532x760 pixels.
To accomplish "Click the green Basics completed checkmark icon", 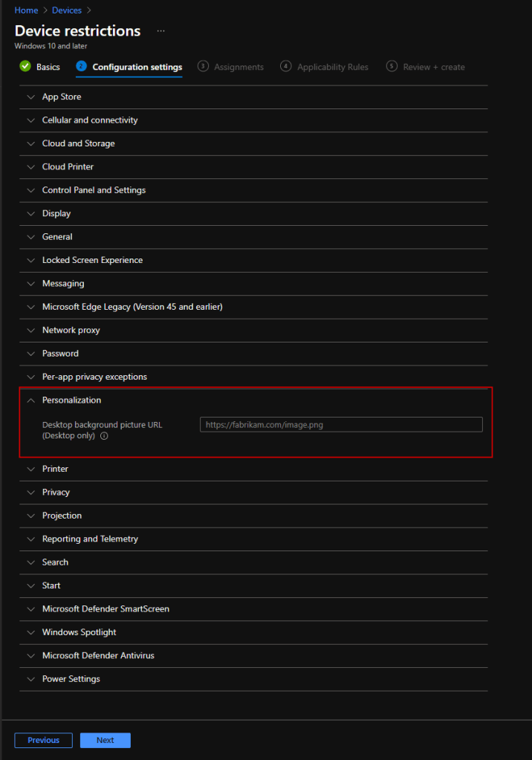I will click(25, 67).
